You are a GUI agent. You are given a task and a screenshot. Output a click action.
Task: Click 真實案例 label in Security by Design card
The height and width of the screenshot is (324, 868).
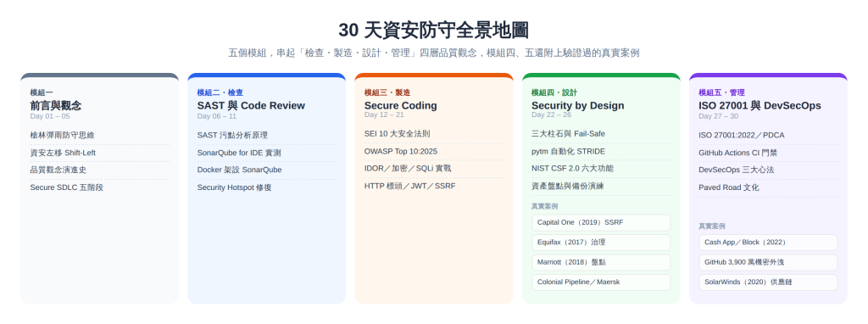coord(544,206)
